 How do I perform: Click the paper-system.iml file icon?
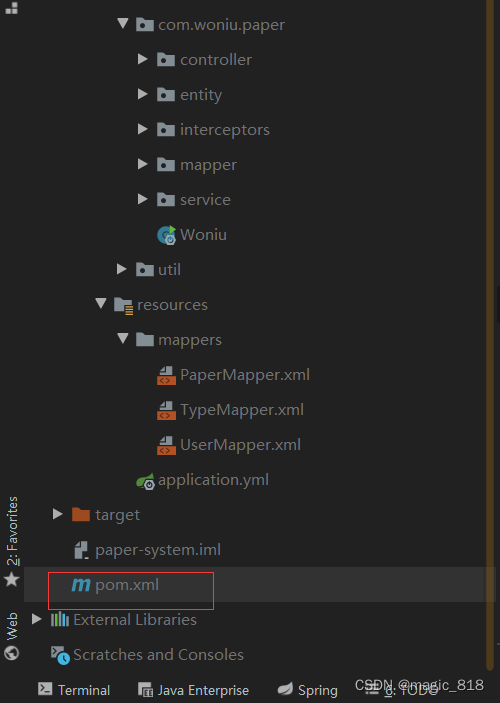81,550
